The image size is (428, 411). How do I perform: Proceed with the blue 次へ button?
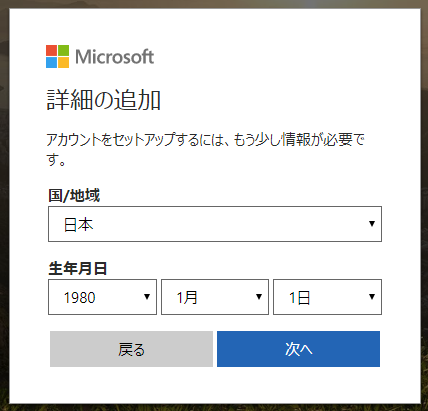pyautogui.click(x=298, y=349)
